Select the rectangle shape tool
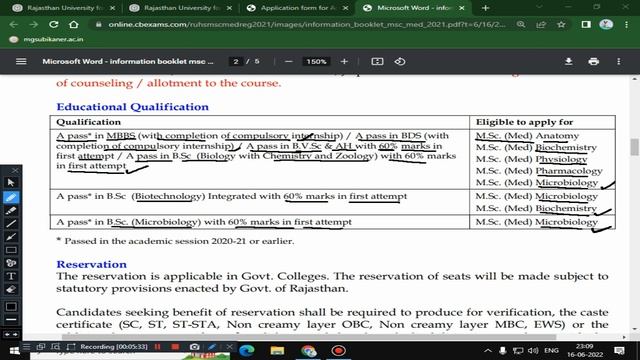The width and height of the screenshot is (640, 360). 11,250
